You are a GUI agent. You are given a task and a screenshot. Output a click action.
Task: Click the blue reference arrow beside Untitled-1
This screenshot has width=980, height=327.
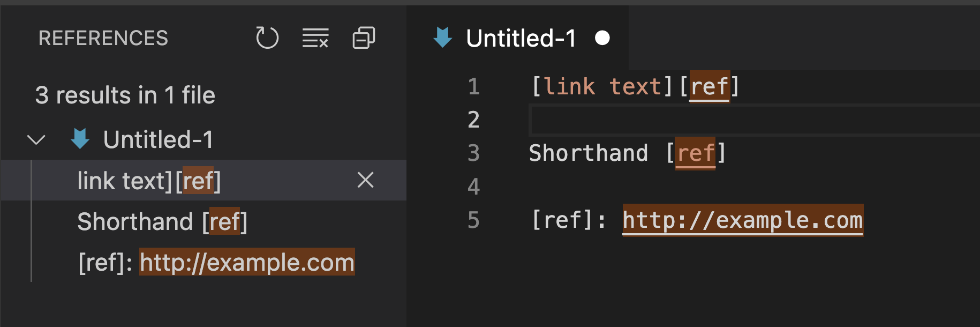coord(79,139)
